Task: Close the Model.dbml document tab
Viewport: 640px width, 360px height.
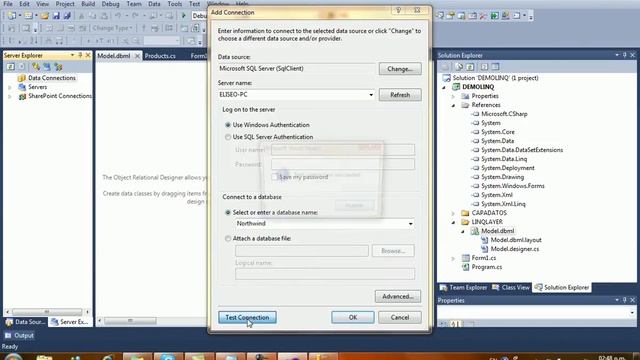Action: pos(138,56)
